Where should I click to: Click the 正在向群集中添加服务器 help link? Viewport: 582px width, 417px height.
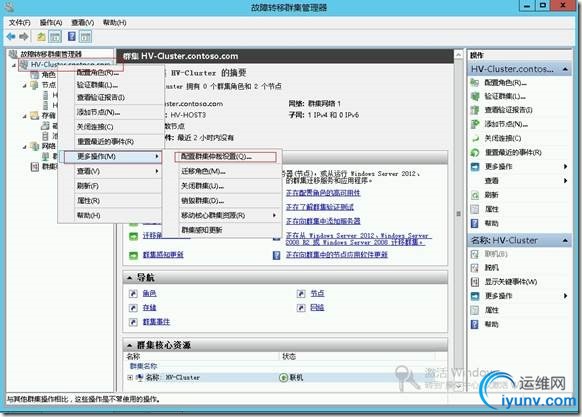click(x=323, y=221)
